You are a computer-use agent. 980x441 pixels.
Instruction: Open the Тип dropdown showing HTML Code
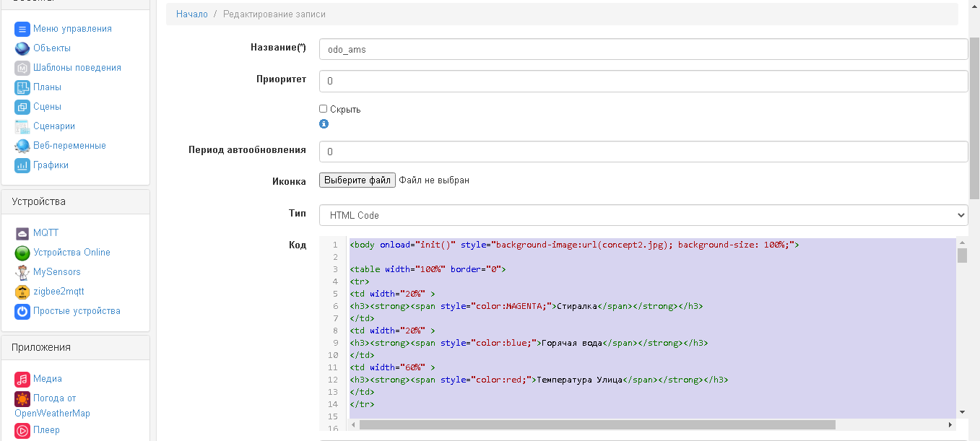tap(643, 215)
